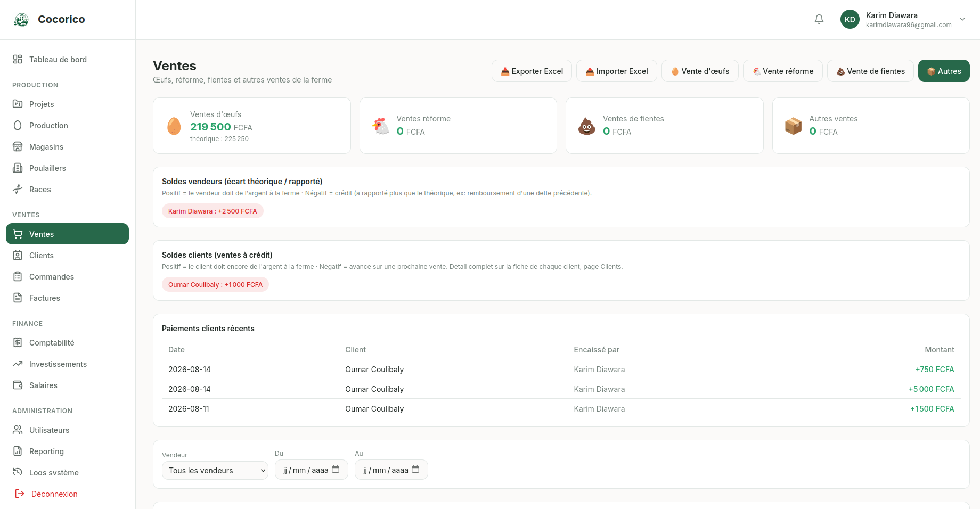The height and width of the screenshot is (509, 980).
Task: Click the Poulaillers building icon
Action: coord(18,168)
